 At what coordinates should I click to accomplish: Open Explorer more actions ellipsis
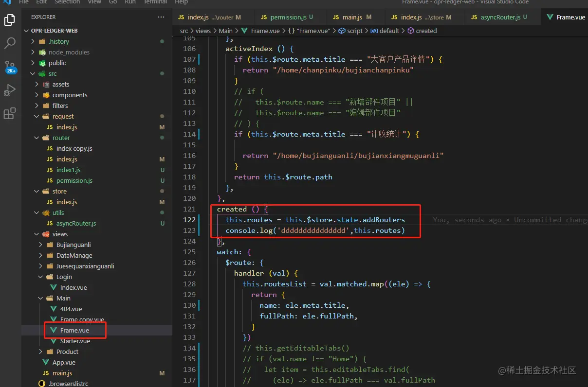(x=161, y=17)
